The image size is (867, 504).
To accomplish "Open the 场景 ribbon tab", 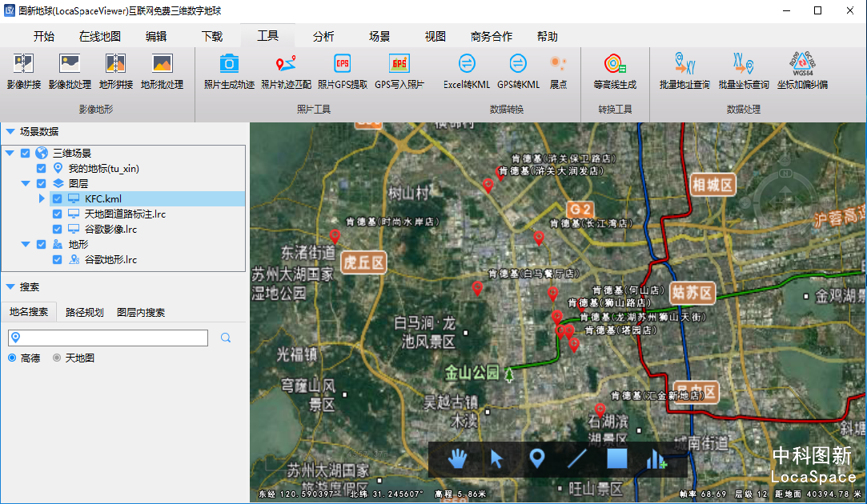I will coord(379,37).
